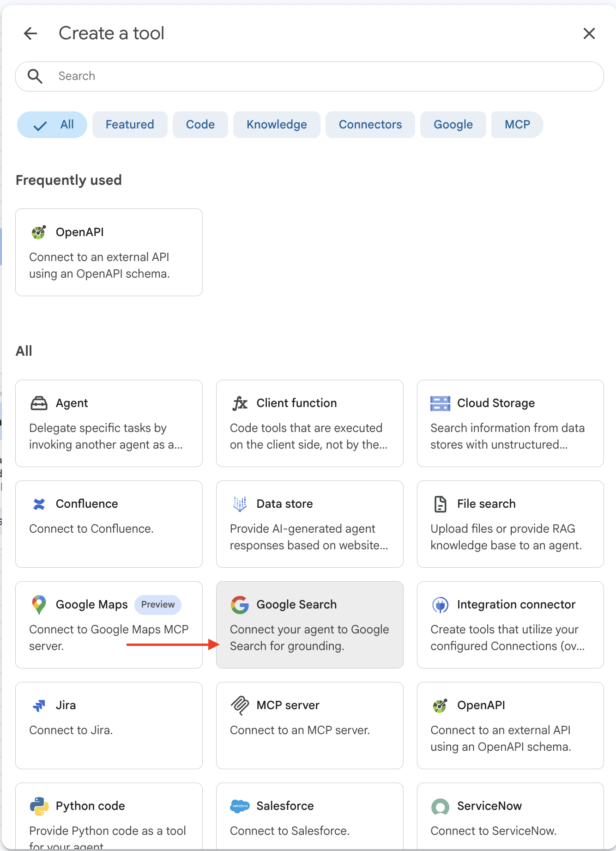Select 'Connect to Jira.' text
This screenshot has height=851, width=616.
[71, 730]
